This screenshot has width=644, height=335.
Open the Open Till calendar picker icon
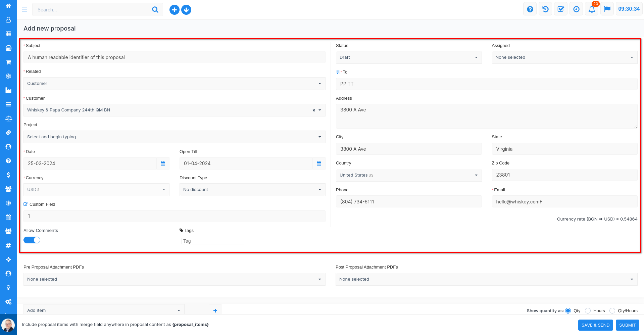pos(319,163)
